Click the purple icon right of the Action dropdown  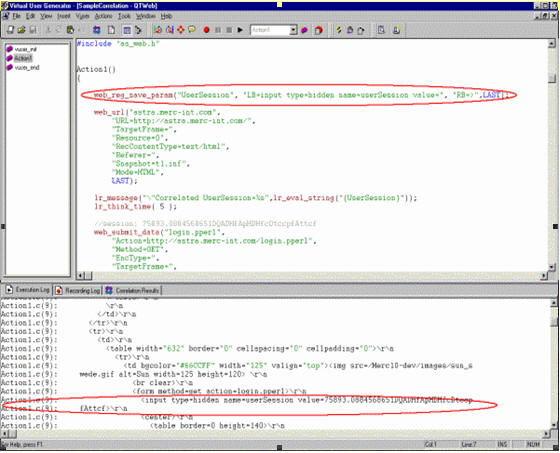click(x=304, y=30)
